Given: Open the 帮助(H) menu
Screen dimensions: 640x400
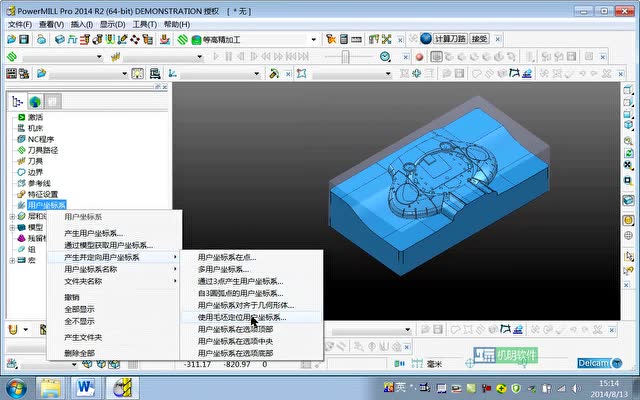Looking at the screenshot, I should pos(177,24).
